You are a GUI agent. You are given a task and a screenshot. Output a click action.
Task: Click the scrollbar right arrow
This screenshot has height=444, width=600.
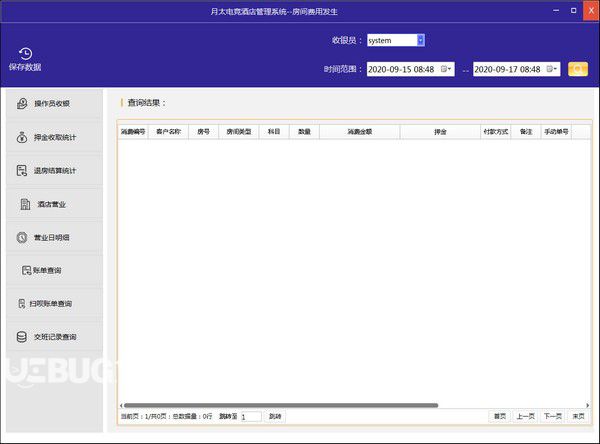pos(587,405)
